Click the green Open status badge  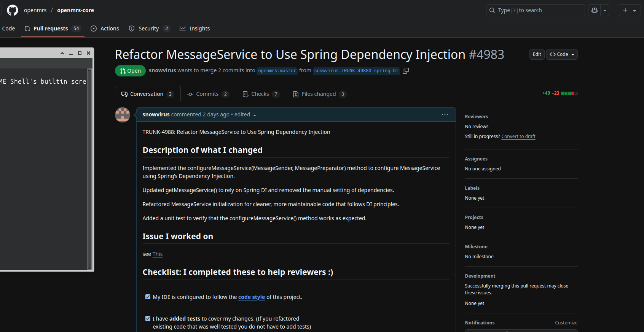[130, 71]
